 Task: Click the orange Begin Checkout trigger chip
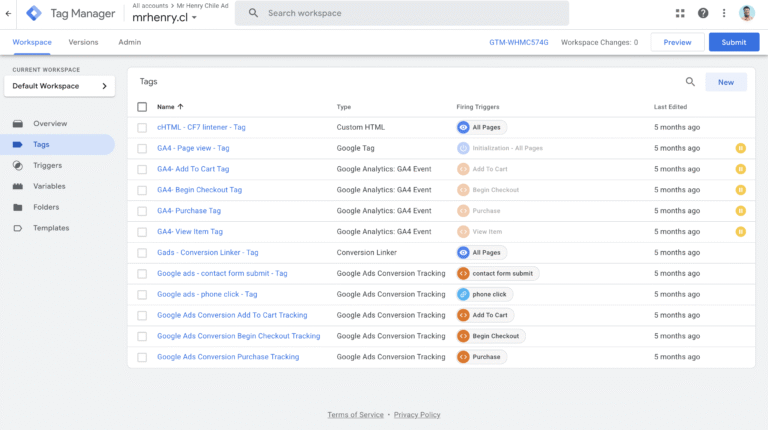point(490,336)
